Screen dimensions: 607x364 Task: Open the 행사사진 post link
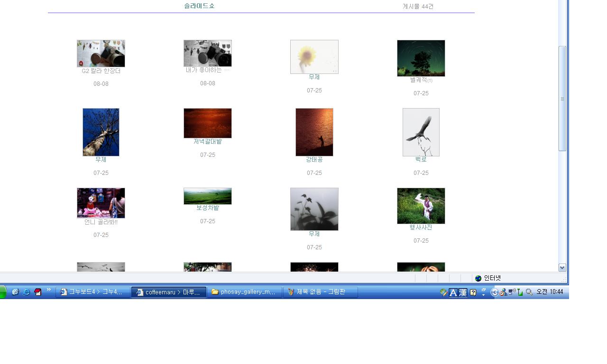tap(421, 227)
